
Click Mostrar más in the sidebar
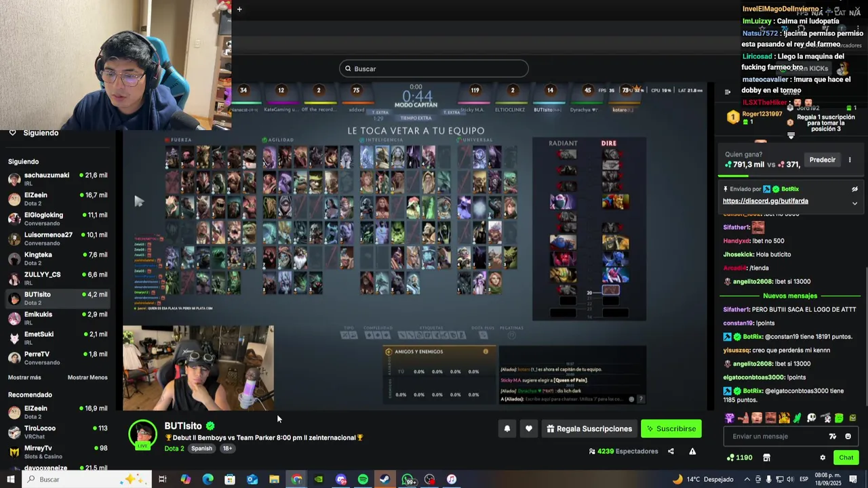pos(24,378)
